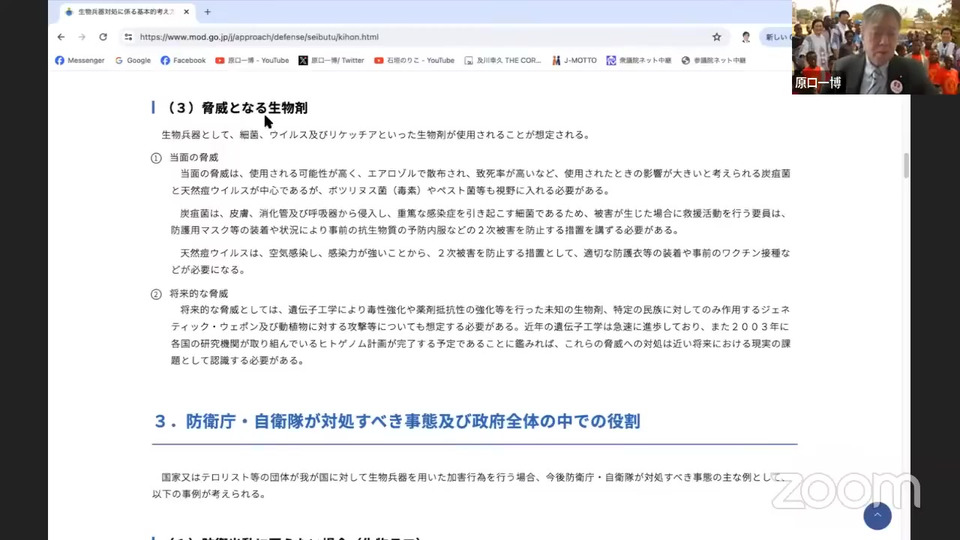This screenshot has height=540, width=960.
Task: Open the 石垣のりこ - YouTube bookmark
Action: coord(414,60)
